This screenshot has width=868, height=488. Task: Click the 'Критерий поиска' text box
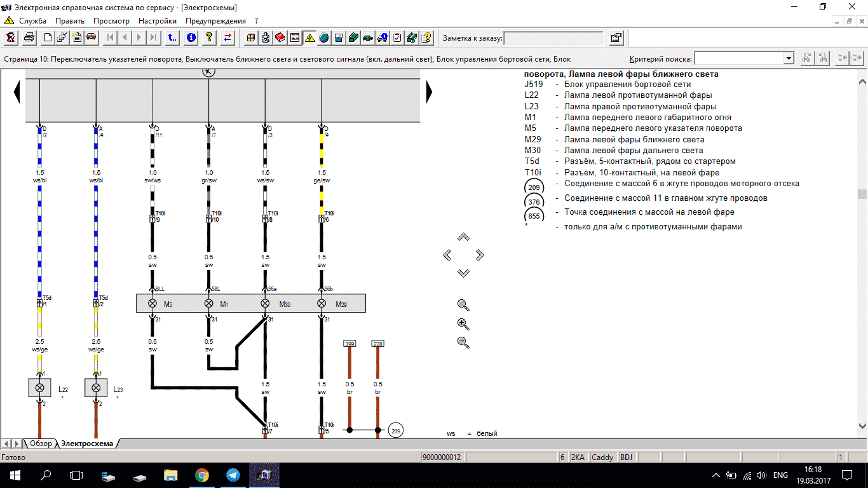[739, 58]
